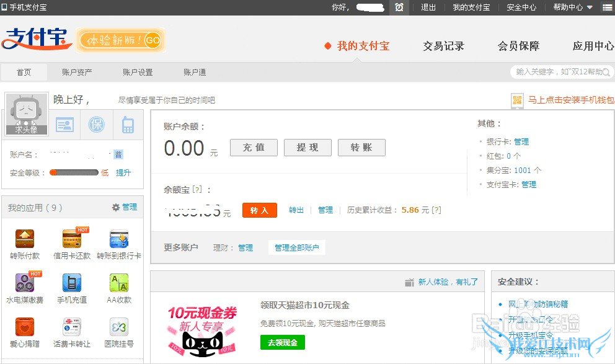Viewport: 615px width, 364px height.
Task: Click the 红包 0 count link
Action: pos(508,156)
